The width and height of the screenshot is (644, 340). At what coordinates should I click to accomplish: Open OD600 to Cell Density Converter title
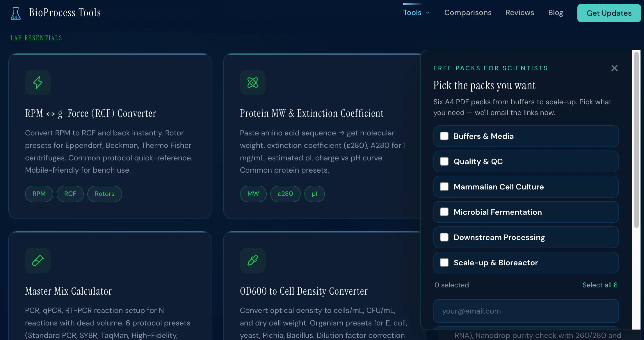click(304, 291)
